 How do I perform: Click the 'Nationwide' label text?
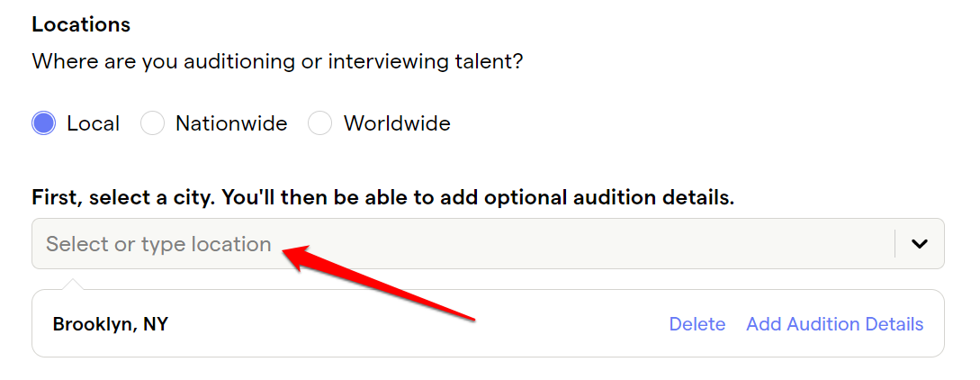tap(231, 123)
